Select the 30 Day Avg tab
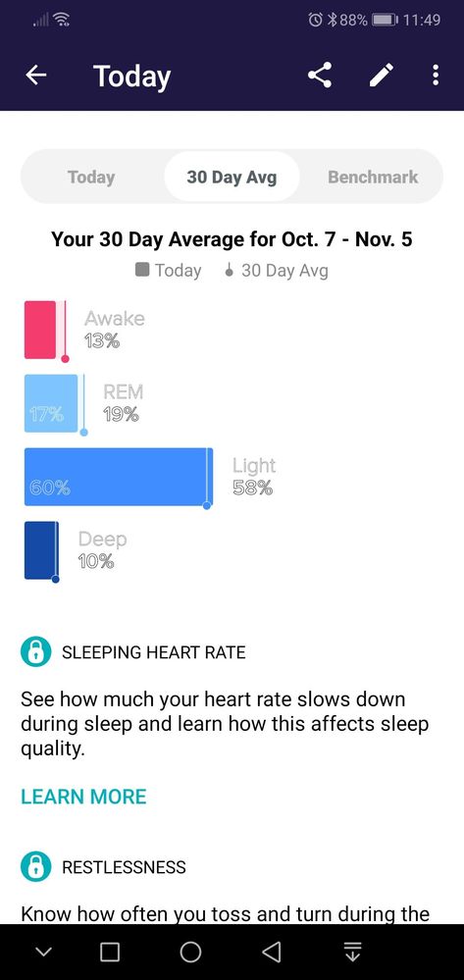The image size is (464, 980). (x=232, y=177)
